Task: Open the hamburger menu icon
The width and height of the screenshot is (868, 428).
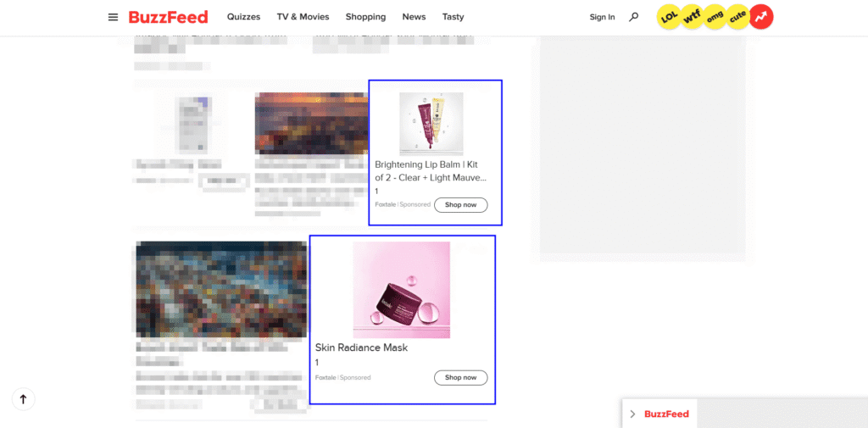Action: coord(113,17)
